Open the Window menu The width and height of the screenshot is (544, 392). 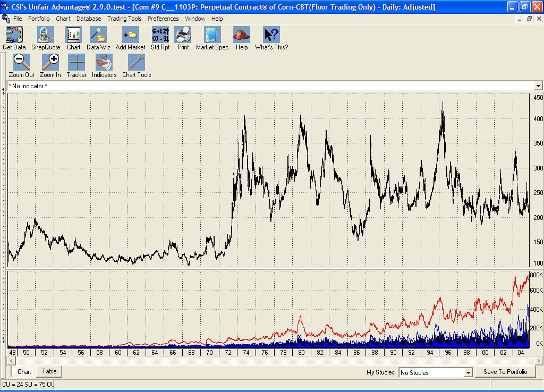point(195,19)
